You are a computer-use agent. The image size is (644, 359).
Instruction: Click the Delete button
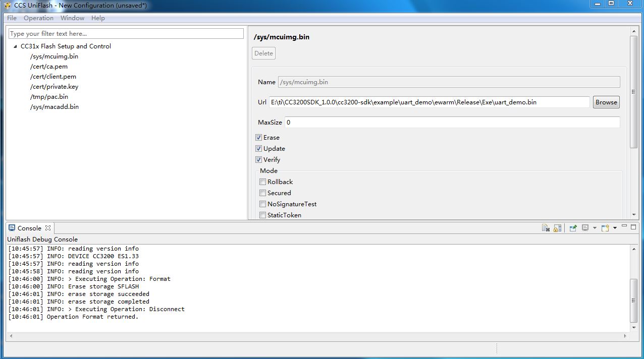click(x=263, y=53)
